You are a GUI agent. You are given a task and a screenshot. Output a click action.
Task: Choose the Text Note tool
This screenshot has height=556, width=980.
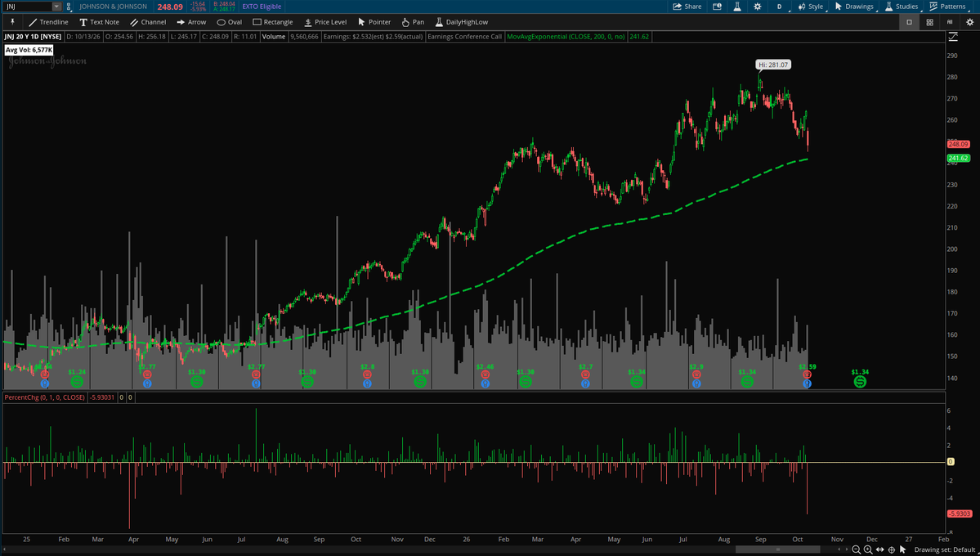click(x=99, y=22)
